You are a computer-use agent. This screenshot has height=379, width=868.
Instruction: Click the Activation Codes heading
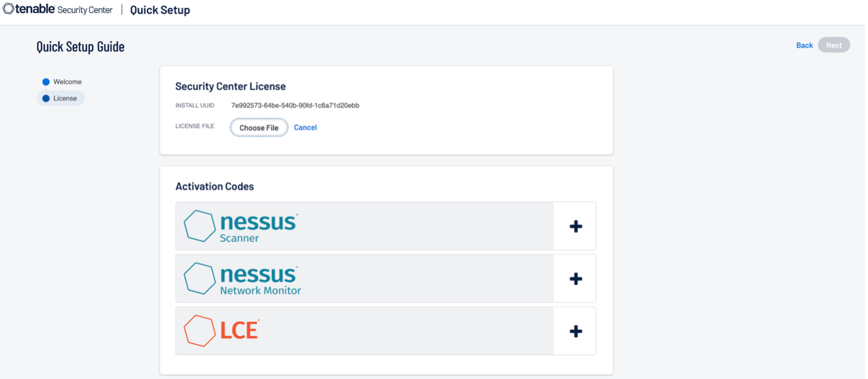(x=214, y=187)
